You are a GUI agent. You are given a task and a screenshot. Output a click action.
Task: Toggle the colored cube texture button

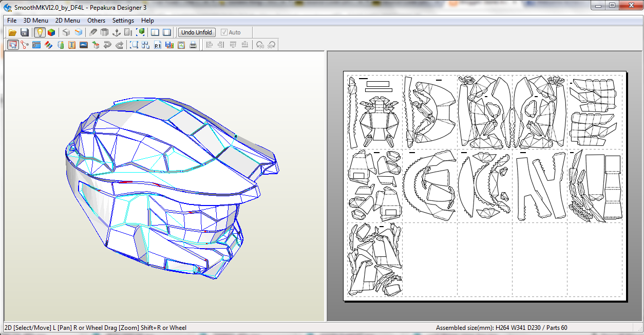(x=51, y=32)
